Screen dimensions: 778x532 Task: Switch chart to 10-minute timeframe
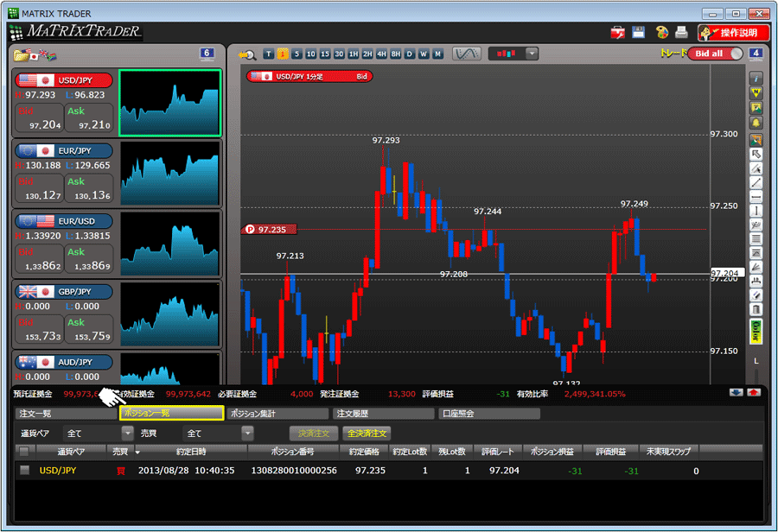310,54
